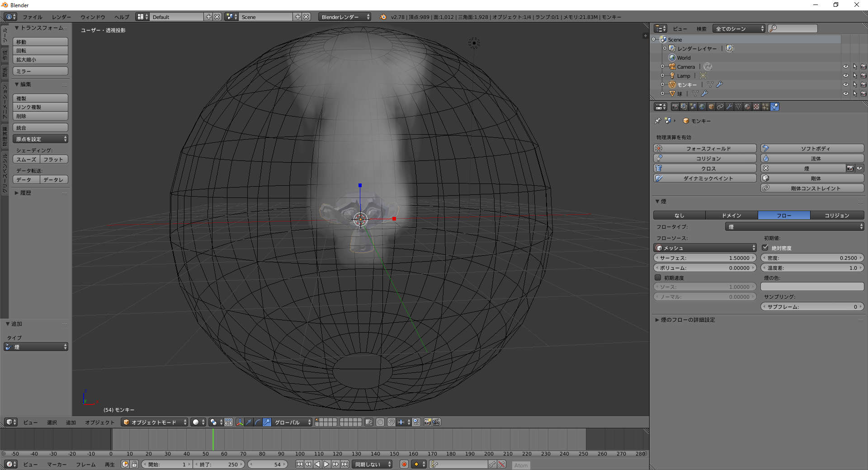Click the record auto-keyframe button
The image size is (868, 470).
click(x=404, y=464)
